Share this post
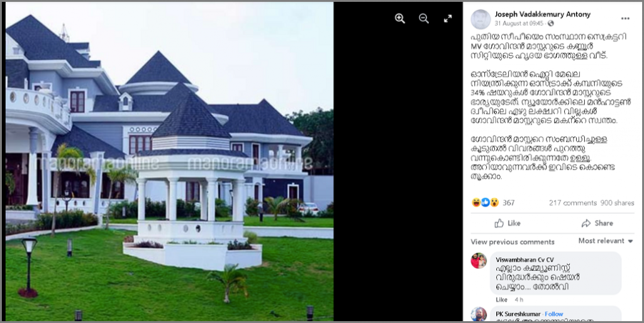Image resolution: width=644 pixels, height=323 pixels. point(597,223)
